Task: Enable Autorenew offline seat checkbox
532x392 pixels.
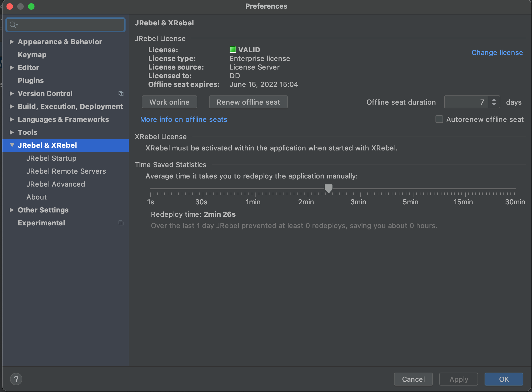Action: tap(439, 119)
